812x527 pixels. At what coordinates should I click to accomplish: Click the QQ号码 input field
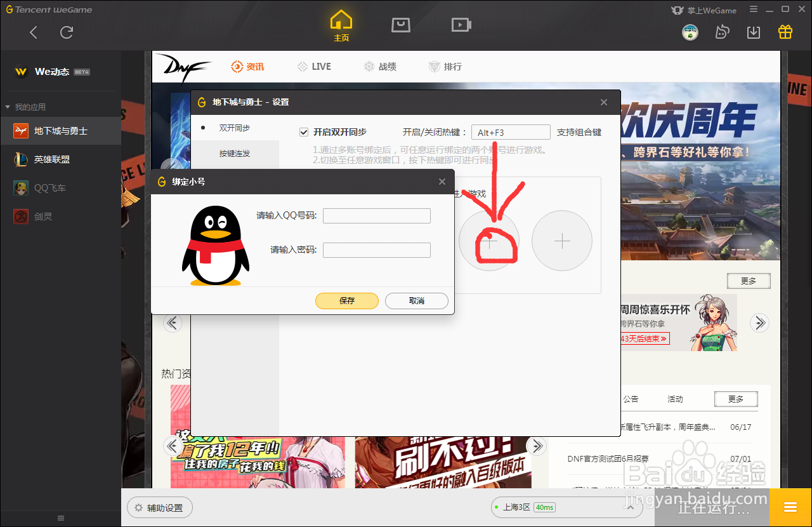pyautogui.click(x=377, y=216)
